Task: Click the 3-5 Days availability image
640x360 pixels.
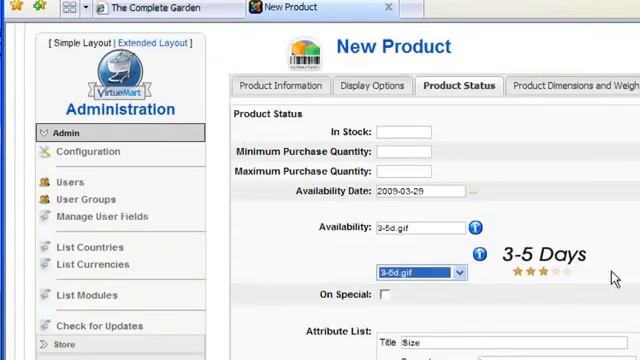Action: pyautogui.click(x=544, y=260)
